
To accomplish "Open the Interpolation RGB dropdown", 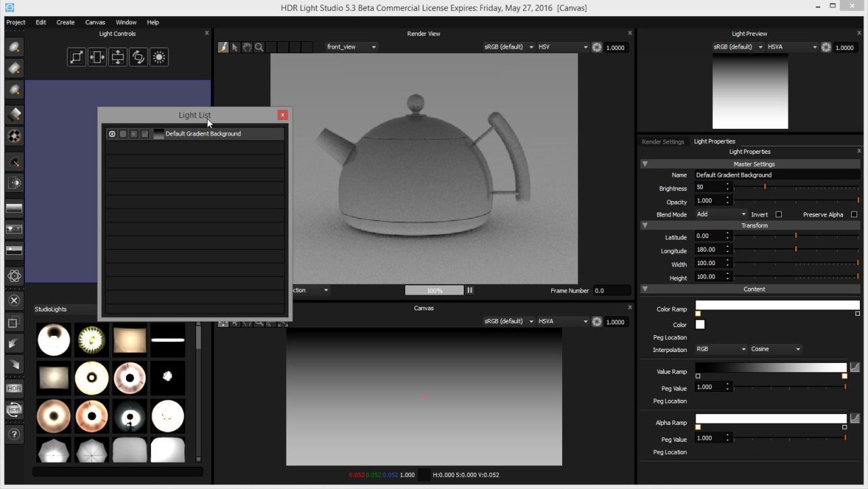I will pyautogui.click(x=721, y=349).
